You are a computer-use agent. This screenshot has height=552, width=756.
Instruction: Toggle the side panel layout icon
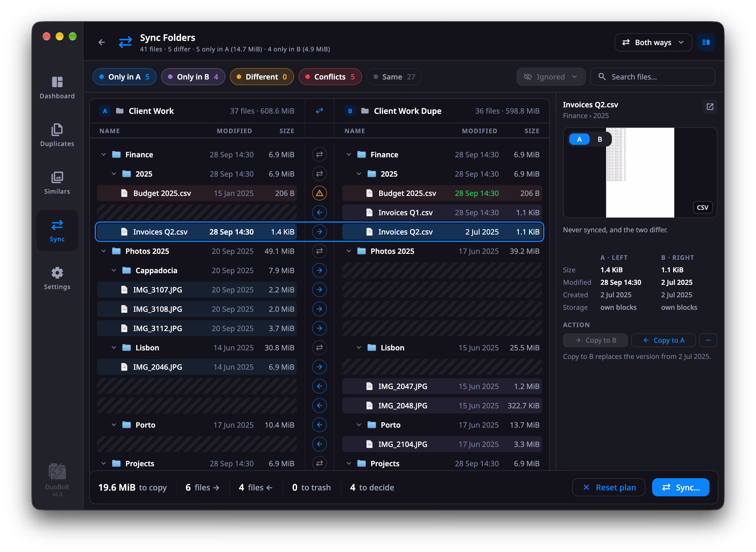(x=705, y=42)
